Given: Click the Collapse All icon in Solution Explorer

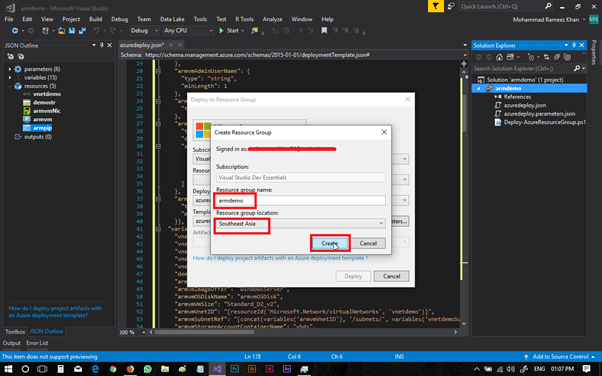Looking at the screenshot, I should click(x=557, y=57).
